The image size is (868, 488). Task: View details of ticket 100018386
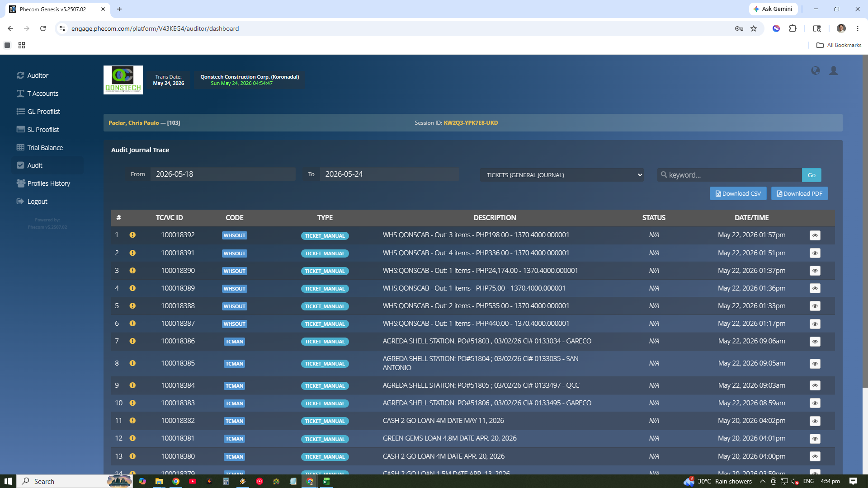[815, 342]
